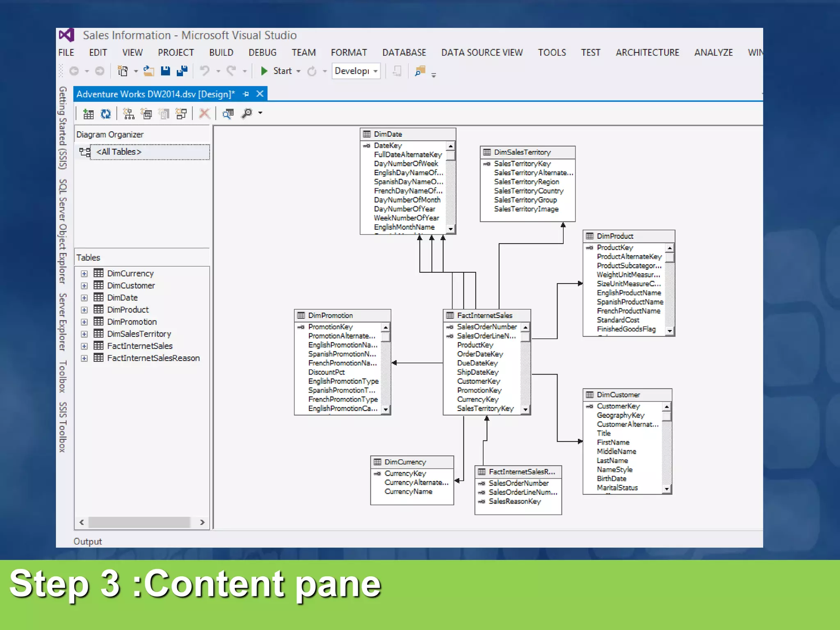This screenshot has width=840, height=630.
Task: Click the New Project toolbar icon
Action: (x=123, y=71)
